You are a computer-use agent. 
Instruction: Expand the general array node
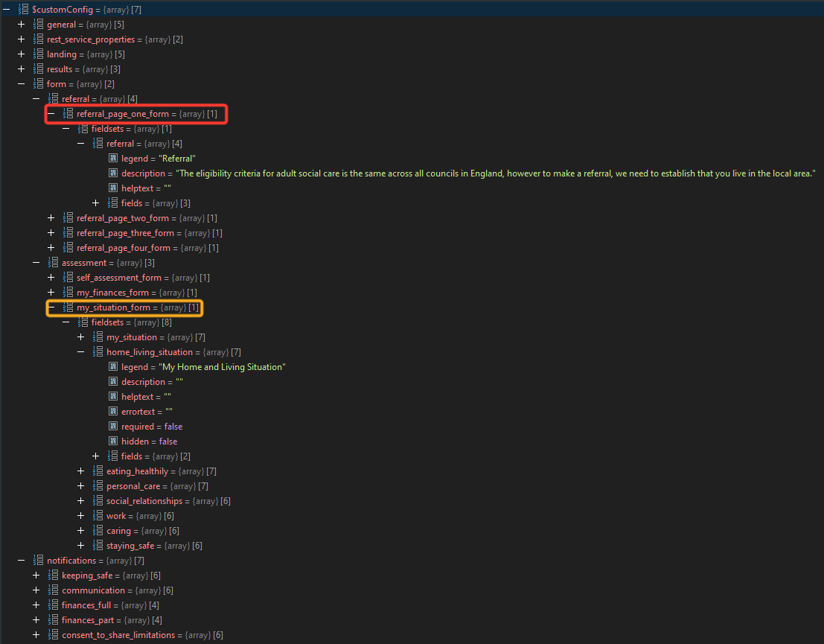coord(21,24)
